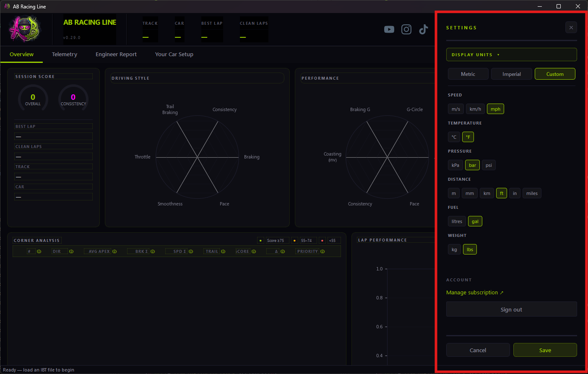This screenshot has height=374, width=588.
Task: Select the Metric units preset
Action: pyautogui.click(x=468, y=74)
